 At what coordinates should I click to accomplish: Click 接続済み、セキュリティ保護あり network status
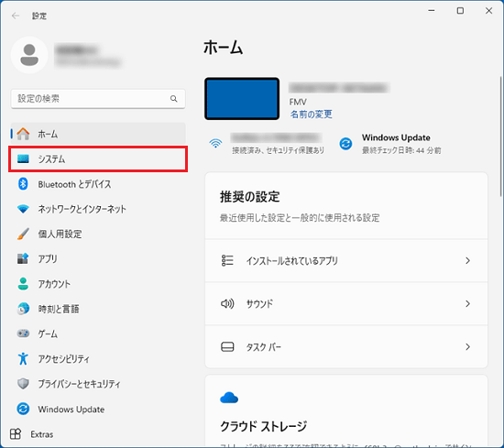[279, 150]
